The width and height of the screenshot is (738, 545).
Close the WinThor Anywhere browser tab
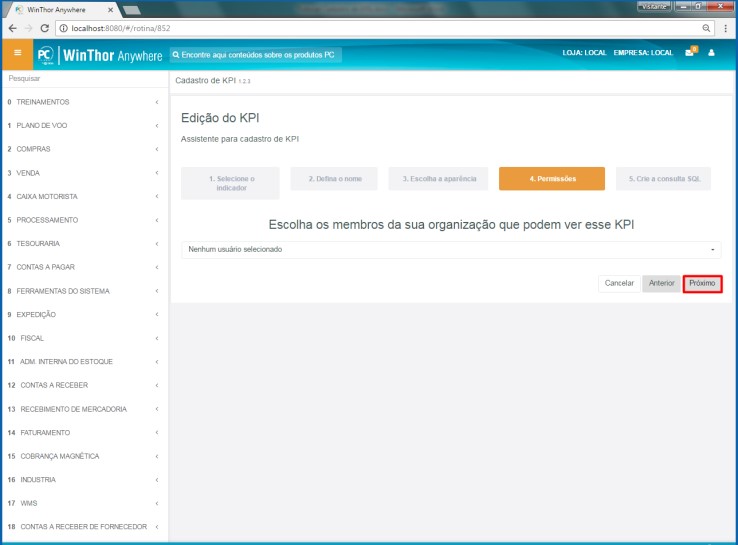(110, 9)
